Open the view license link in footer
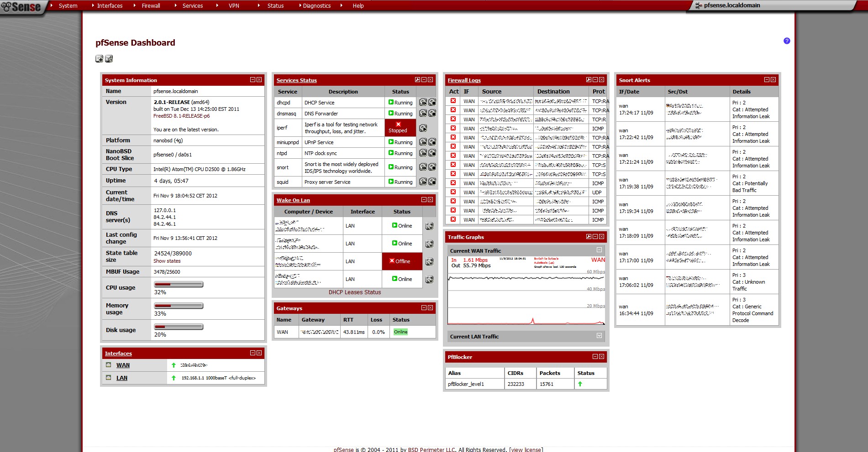 tap(526, 449)
